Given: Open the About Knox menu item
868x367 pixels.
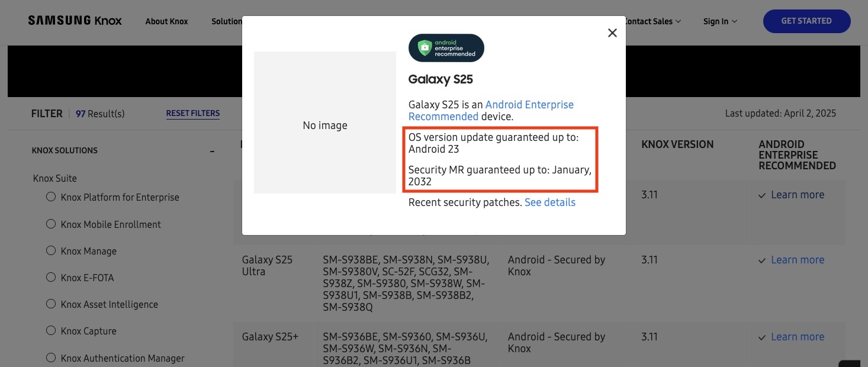Looking at the screenshot, I should click(x=166, y=21).
